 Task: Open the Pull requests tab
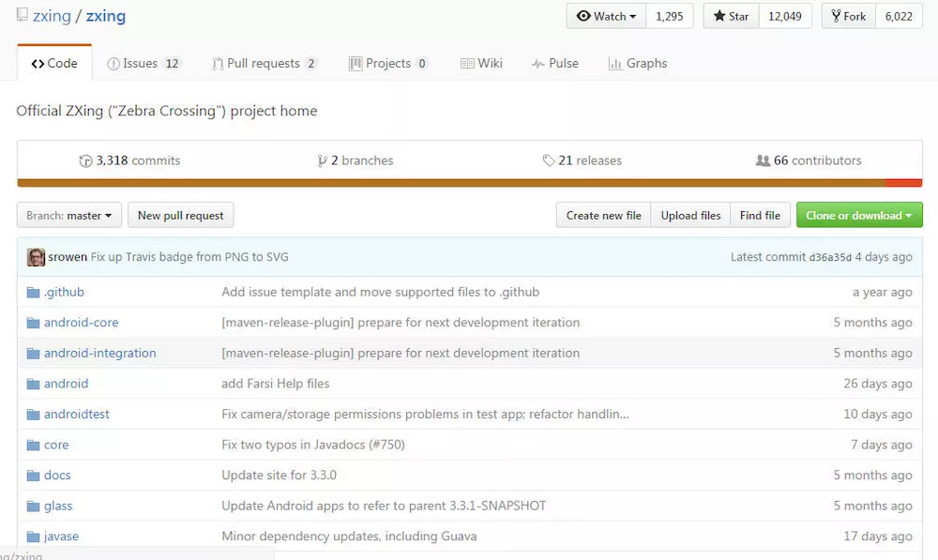coord(265,64)
